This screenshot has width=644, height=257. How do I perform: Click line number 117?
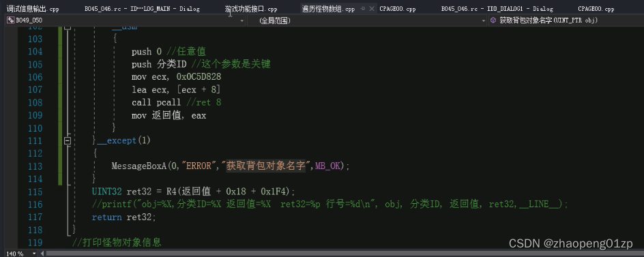[35, 217]
